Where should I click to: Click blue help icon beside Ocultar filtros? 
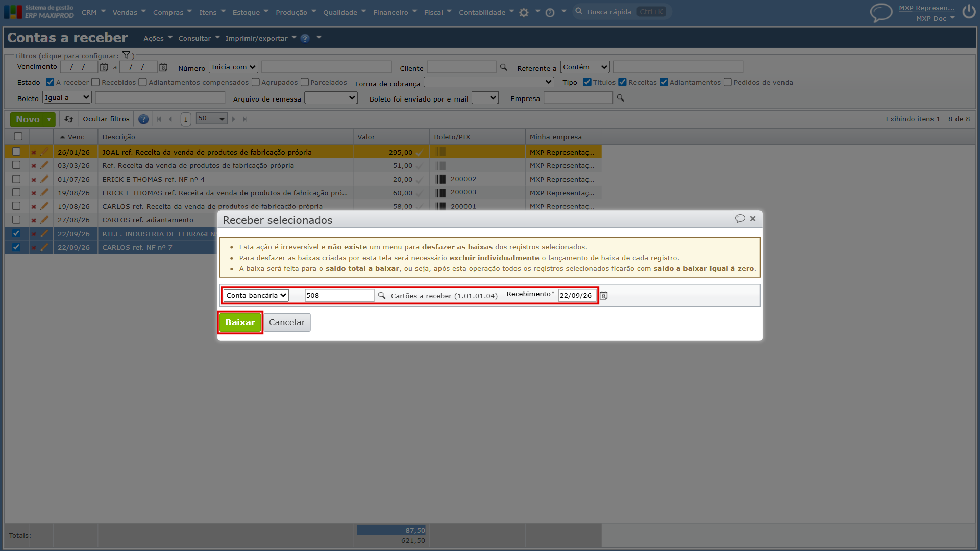tap(143, 119)
